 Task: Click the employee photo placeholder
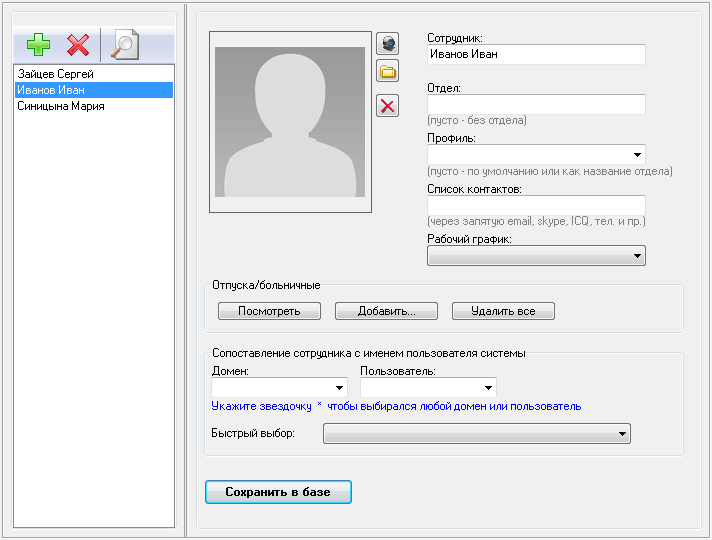(288, 122)
